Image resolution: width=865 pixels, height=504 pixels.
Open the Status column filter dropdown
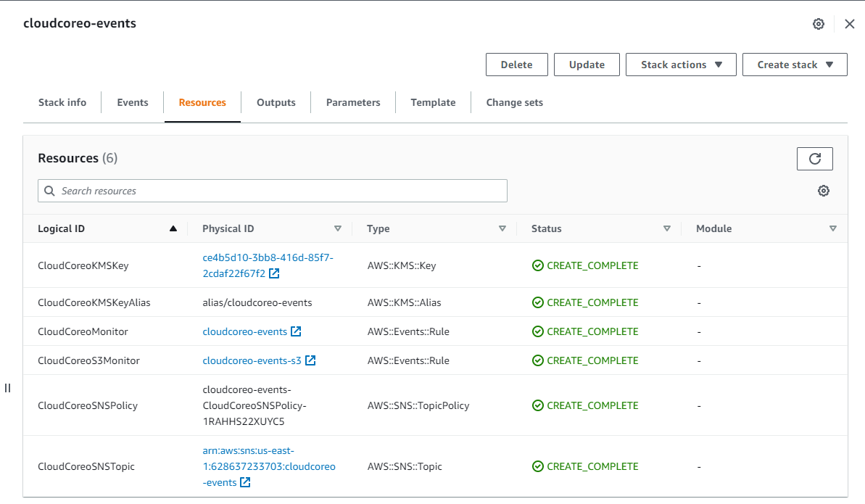[x=666, y=228]
